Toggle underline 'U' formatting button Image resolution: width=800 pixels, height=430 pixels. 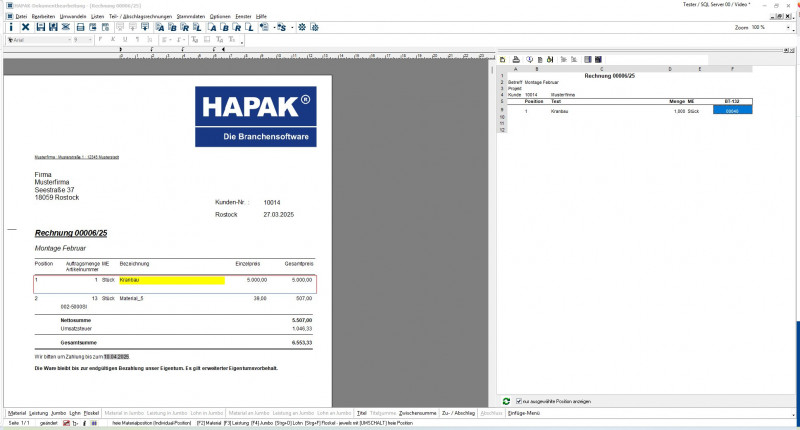coord(125,40)
